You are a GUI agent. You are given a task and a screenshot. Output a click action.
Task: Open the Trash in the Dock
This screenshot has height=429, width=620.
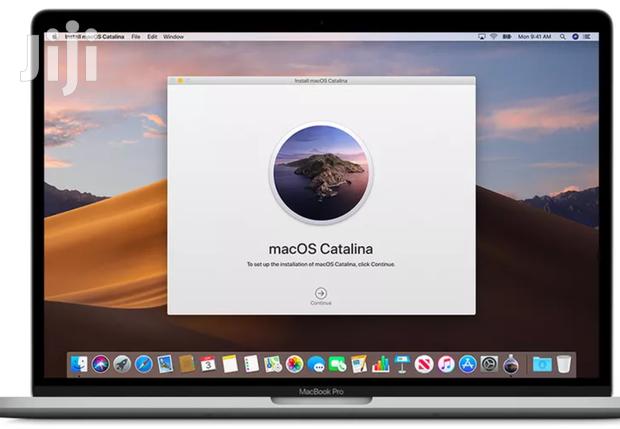pos(564,364)
